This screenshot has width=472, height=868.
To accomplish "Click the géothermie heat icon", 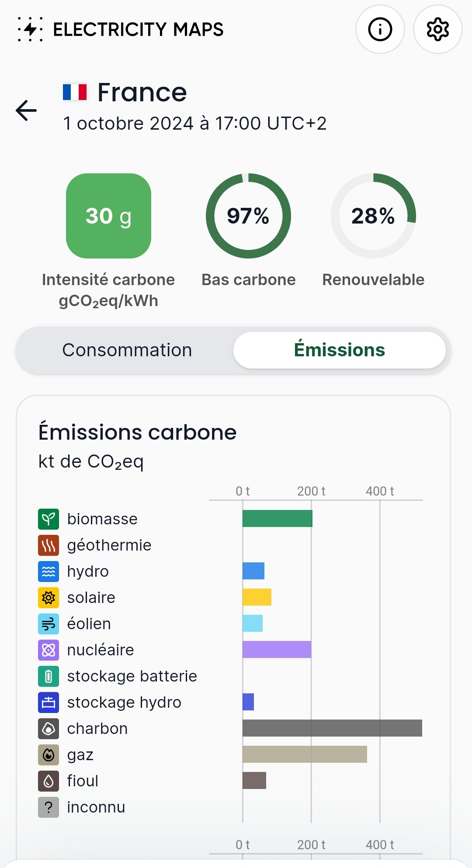I will coord(49,545).
